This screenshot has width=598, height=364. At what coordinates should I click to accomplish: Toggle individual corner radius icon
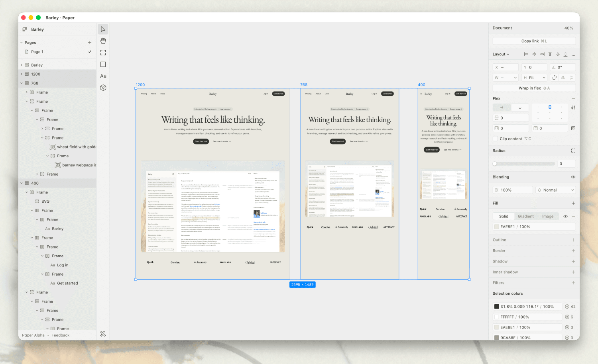tap(573, 151)
